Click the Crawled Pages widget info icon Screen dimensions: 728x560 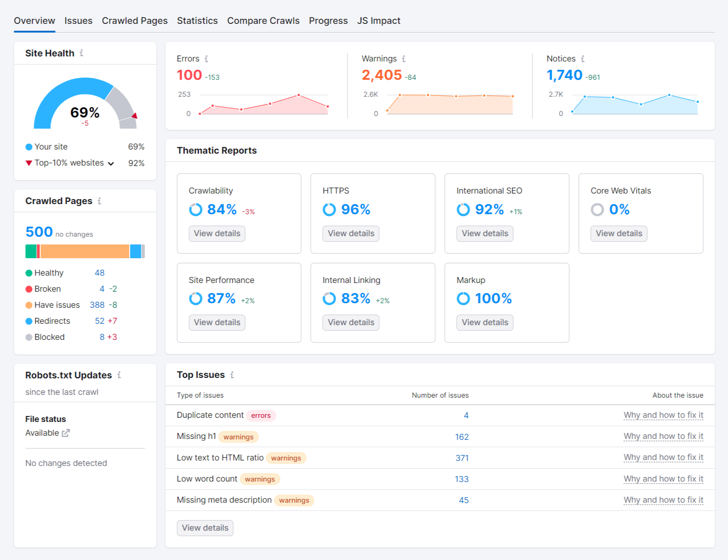point(99,201)
